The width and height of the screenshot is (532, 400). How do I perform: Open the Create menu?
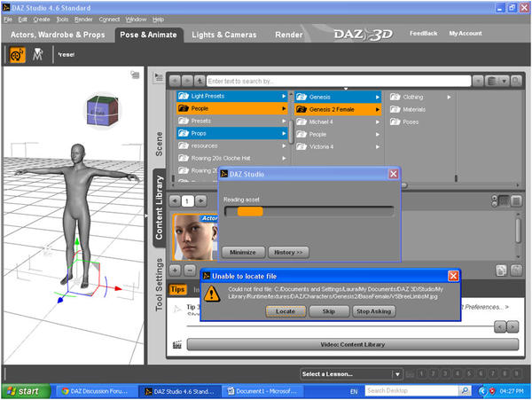coord(42,20)
